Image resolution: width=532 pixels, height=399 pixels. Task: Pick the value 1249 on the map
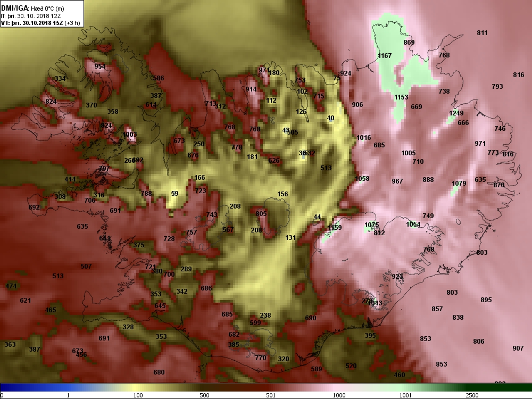coord(456,113)
